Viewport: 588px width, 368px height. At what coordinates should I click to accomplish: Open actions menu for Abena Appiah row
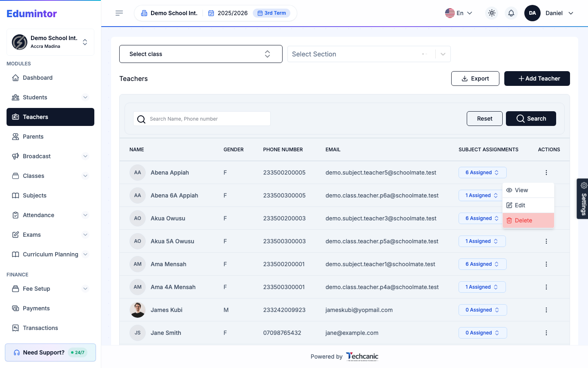click(546, 173)
